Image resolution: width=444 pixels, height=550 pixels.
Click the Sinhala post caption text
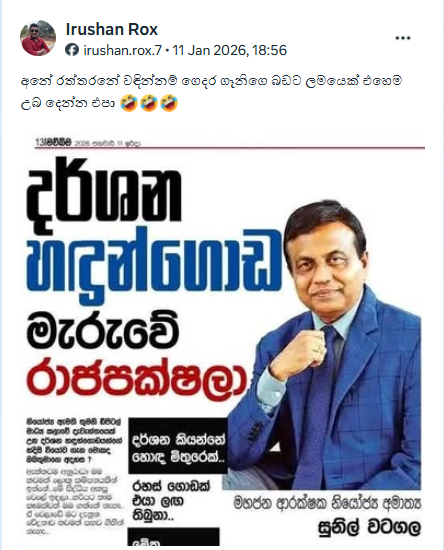211,92
